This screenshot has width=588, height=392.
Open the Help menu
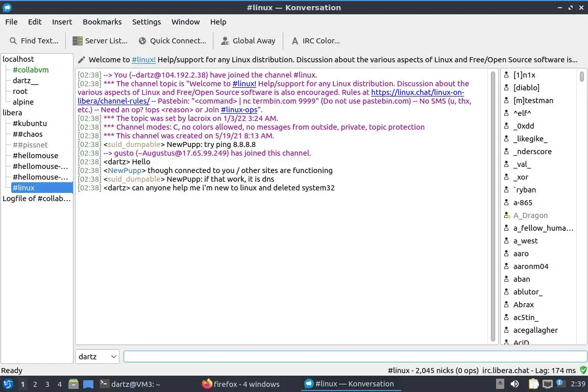point(218,22)
